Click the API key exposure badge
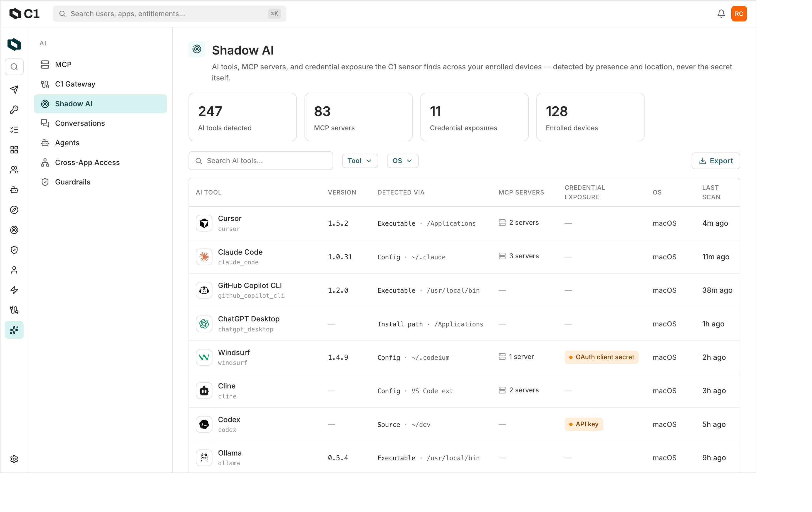Image resolution: width=812 pixels, height=512 pixels. 584,424
